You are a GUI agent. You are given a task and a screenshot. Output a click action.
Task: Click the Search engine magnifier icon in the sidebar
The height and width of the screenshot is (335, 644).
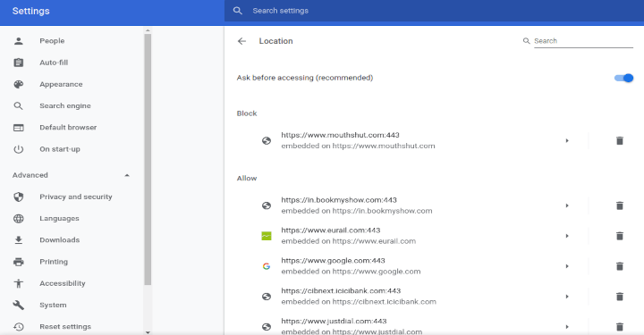19,105
